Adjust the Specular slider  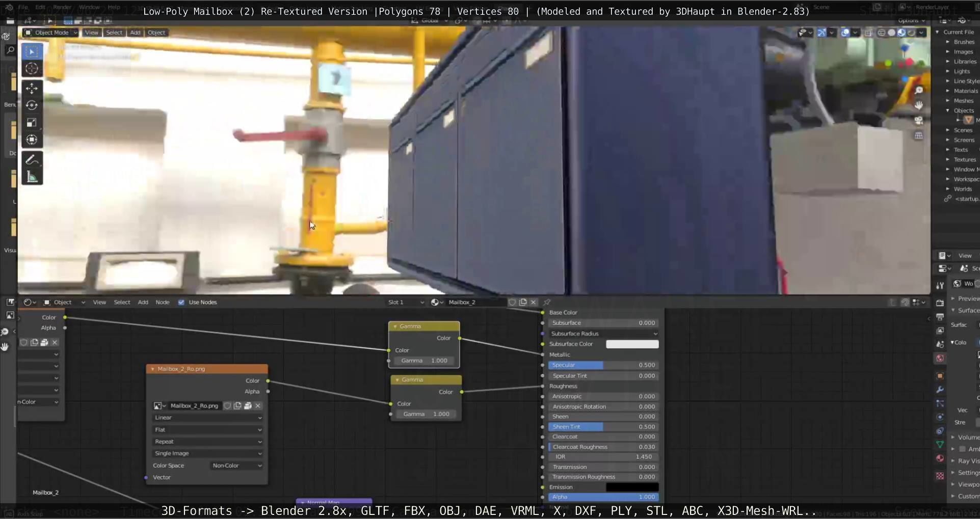[603, 365]
